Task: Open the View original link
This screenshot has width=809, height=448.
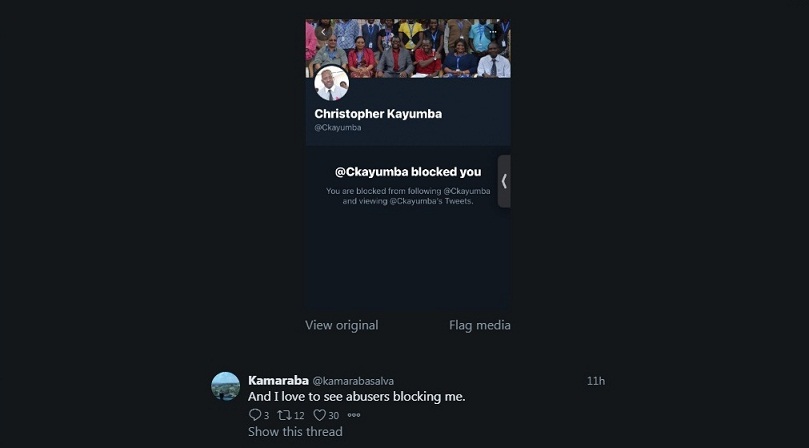Action: tap(342, 325)
